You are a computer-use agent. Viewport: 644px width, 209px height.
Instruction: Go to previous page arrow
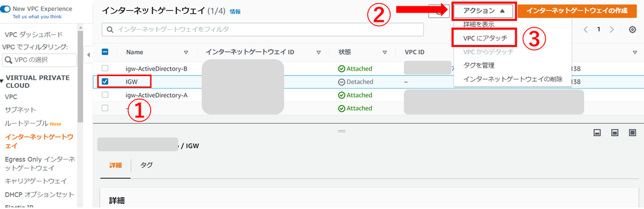point(586,29)
